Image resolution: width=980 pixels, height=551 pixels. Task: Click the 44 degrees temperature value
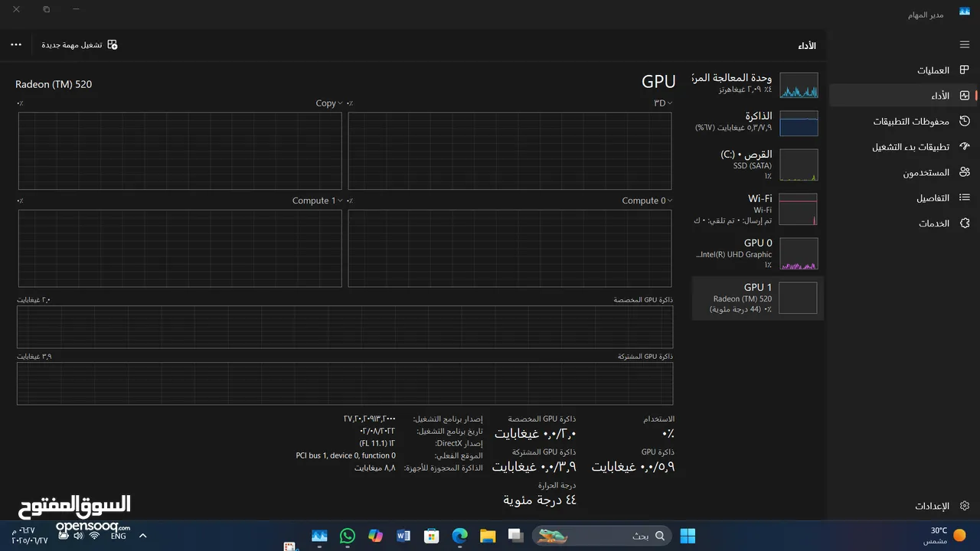point(539,500)
